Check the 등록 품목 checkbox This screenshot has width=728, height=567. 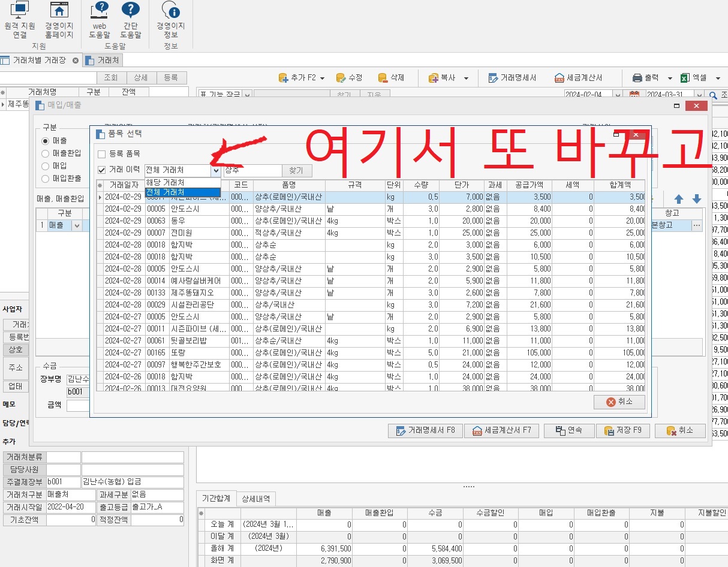[102, 154]
